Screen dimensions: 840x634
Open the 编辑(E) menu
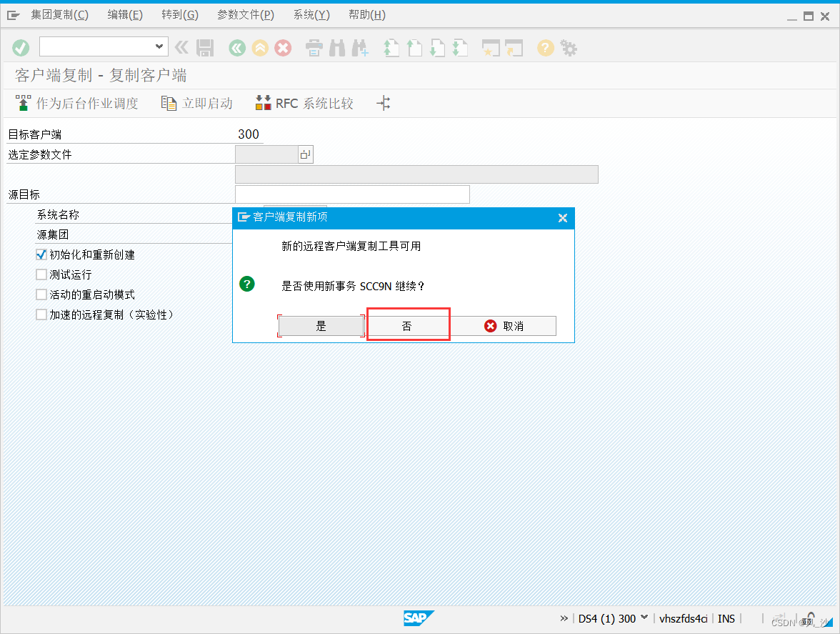[125, 15]
